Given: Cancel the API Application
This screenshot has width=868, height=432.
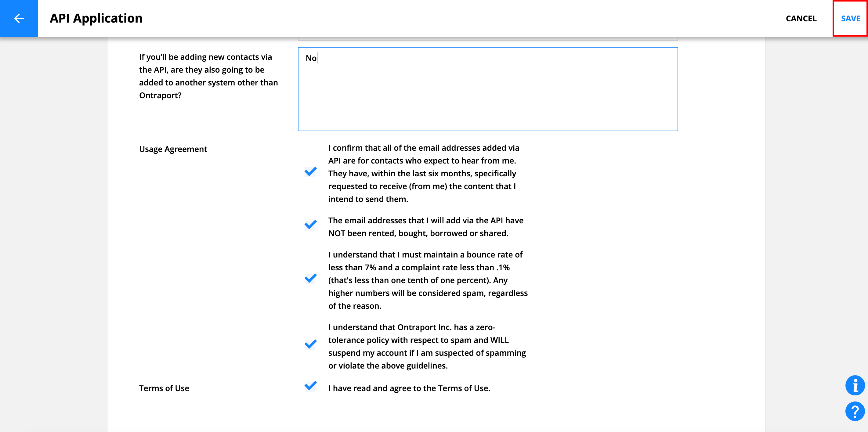Looking at the screenshot, I should click(x=801, y=19).
